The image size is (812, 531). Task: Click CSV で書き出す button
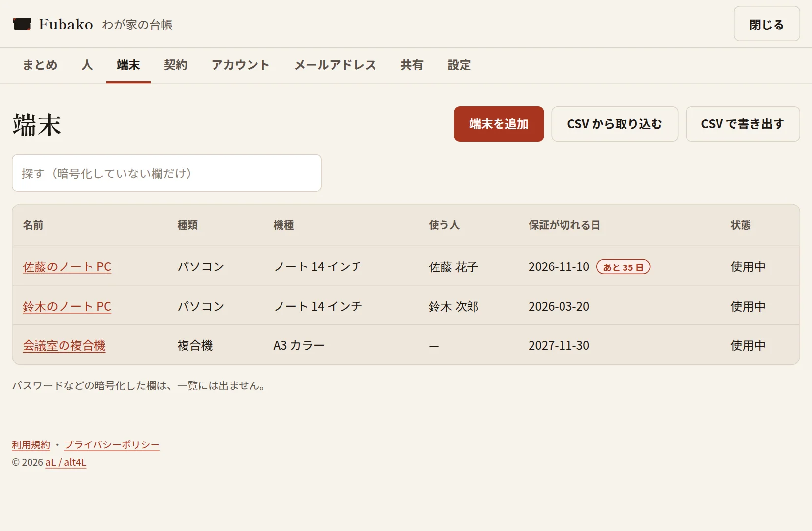click(743, 124)
